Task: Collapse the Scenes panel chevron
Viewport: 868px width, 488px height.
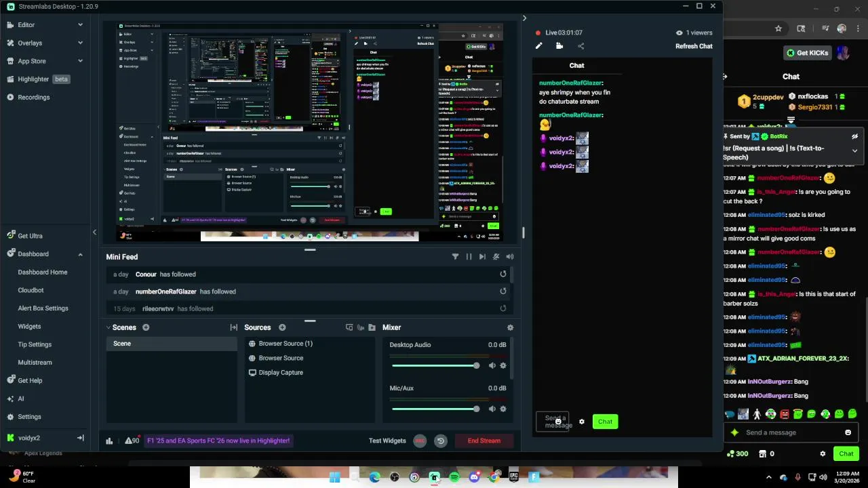Action: point(108,327)
